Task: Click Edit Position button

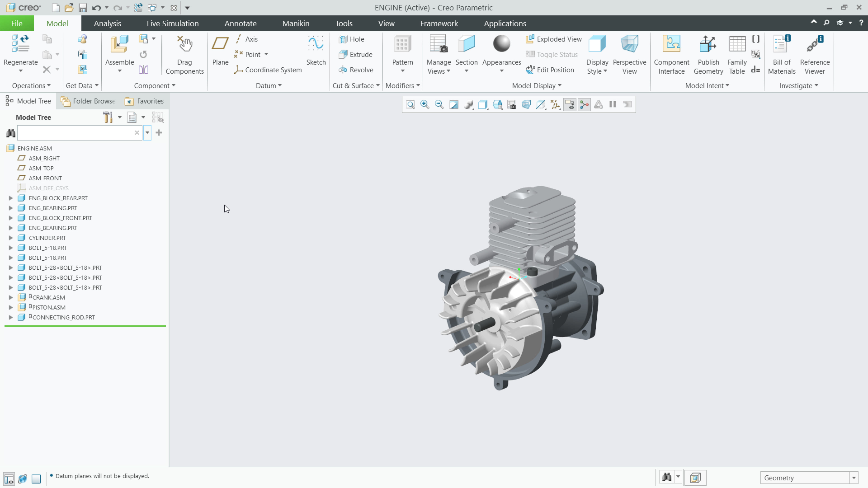Action: click(x=550, y=70)
